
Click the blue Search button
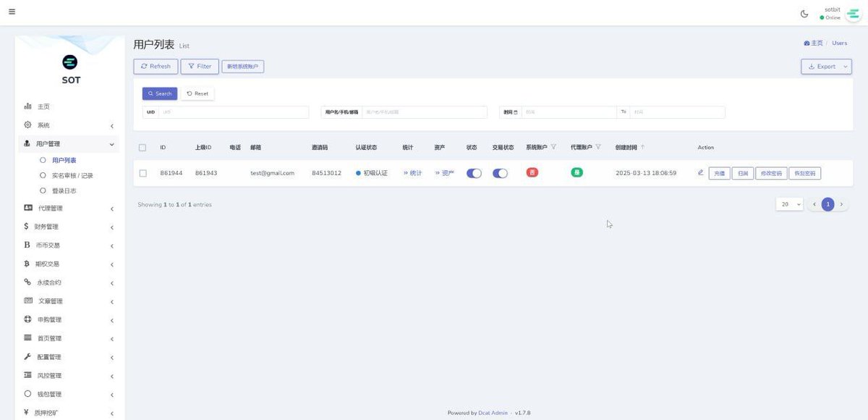(160, 93)
